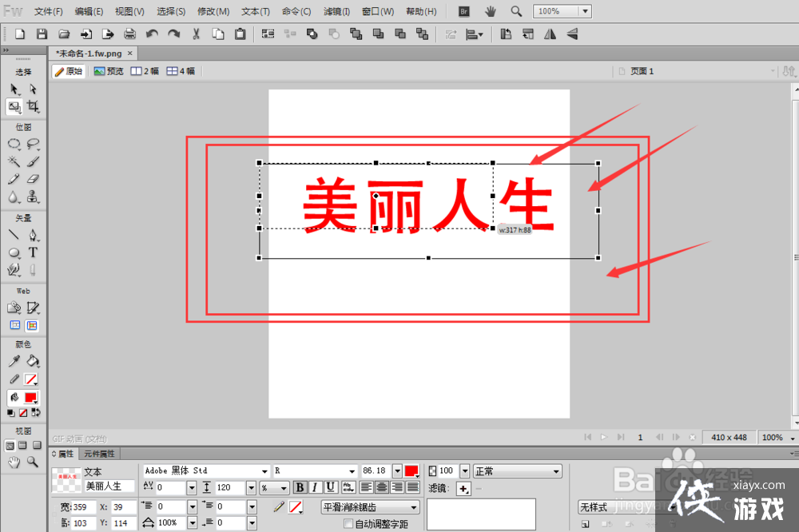Screen dimensions: 799x532
Task: Click the Save icon in main toolbar
Action: (42, 34)
